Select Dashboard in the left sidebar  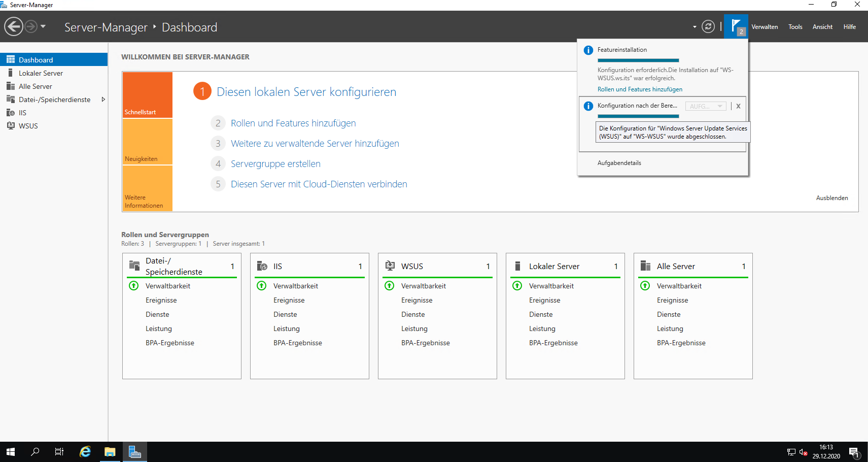pos(54,59)
